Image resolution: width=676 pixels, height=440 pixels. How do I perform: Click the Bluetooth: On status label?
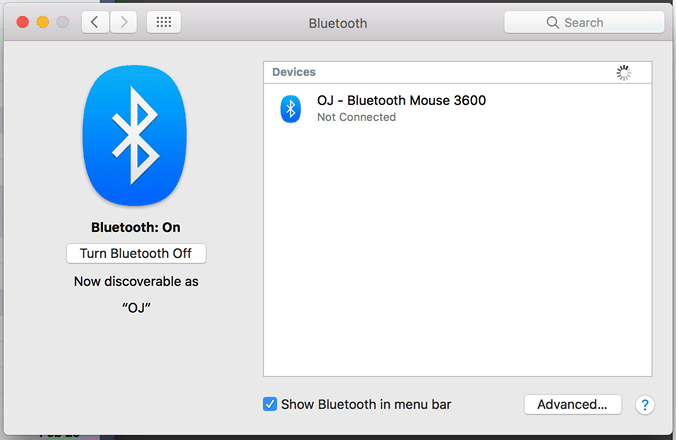pos(136,227)
